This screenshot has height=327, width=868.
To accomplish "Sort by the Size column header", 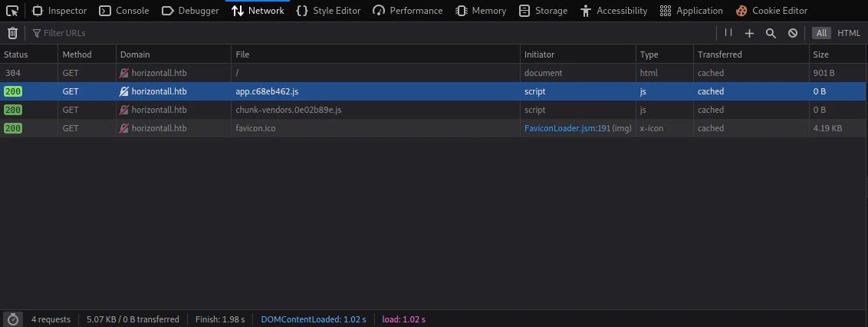I will 838,54.
